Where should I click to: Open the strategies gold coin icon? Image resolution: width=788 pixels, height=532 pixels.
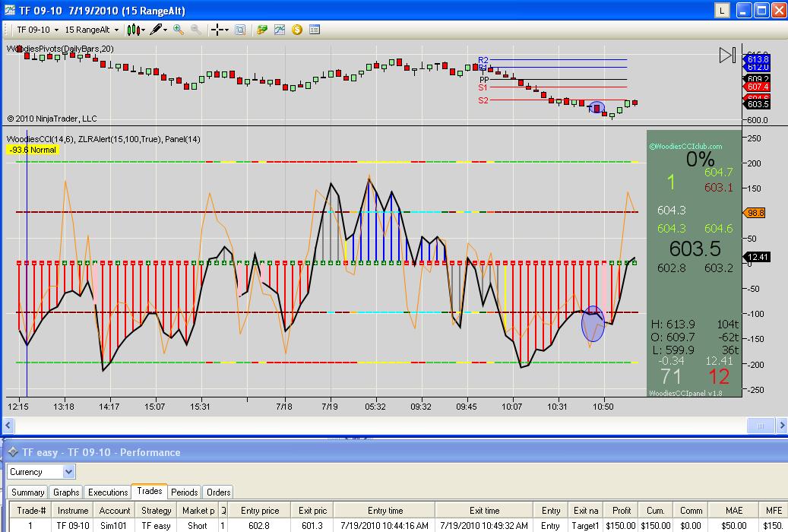tap(297, 30)
